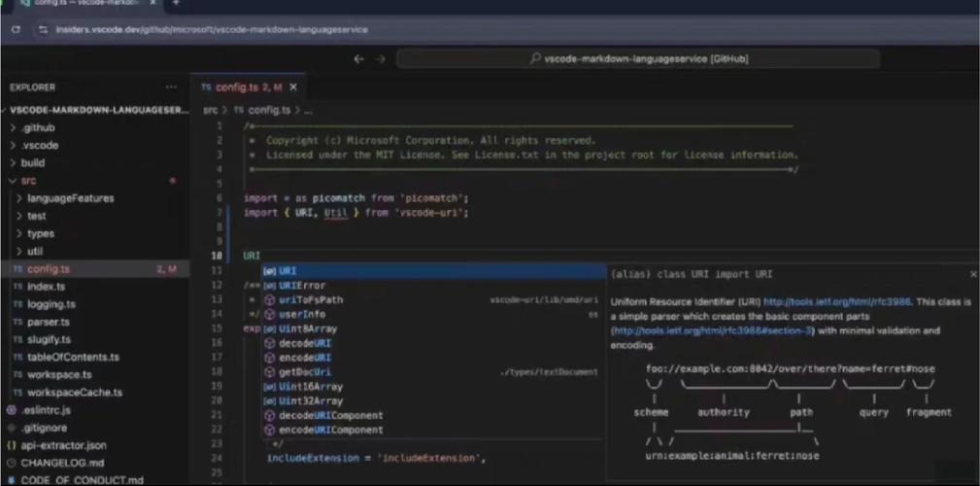
Task: Open tableOfContents.ts file
Action: [x=95, y=357]
